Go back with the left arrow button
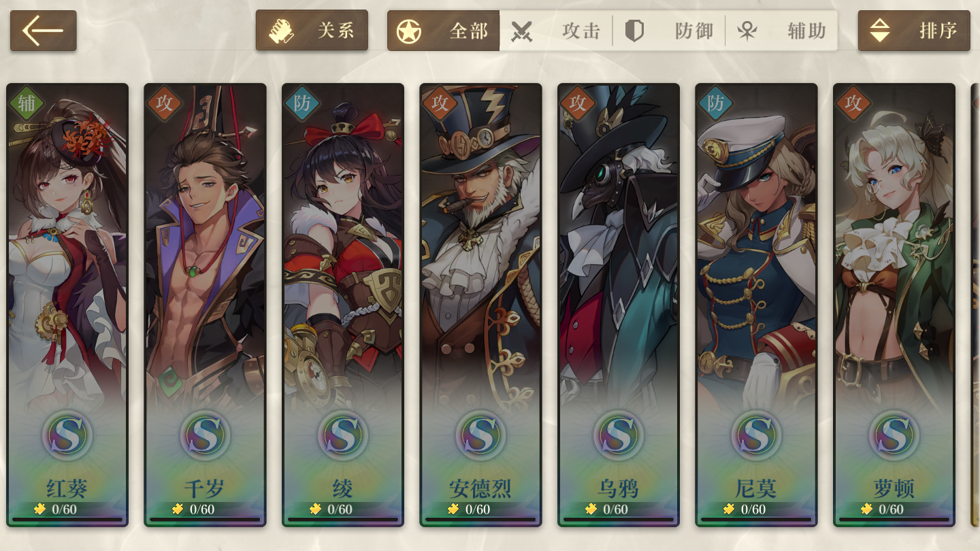 tap(43, 31)
